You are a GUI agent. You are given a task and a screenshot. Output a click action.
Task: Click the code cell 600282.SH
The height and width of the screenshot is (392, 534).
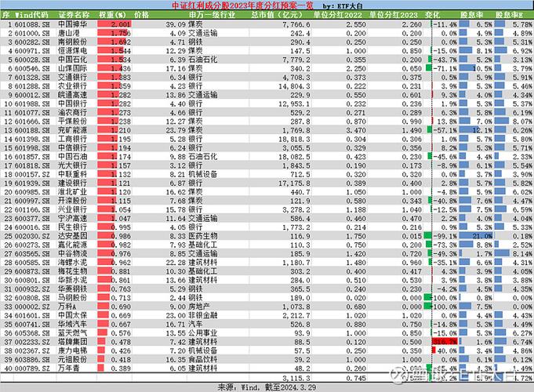32,42
